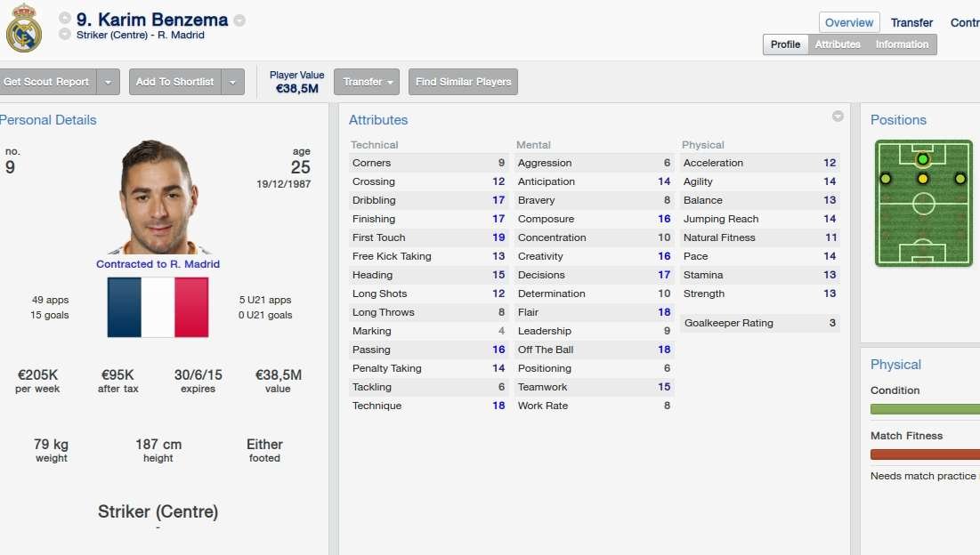Open the Get Scout Report dropdown arrow

(x=108, y=82)
